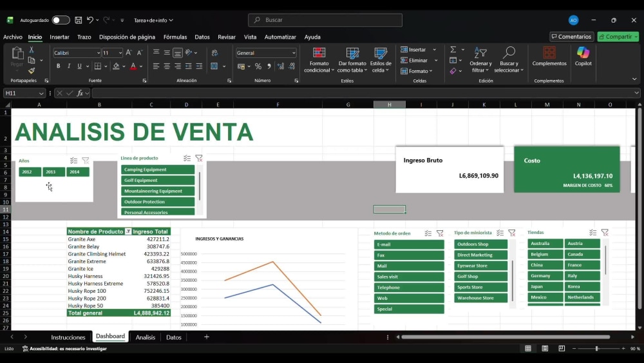Toggle underline formatting
Screen dimensions: 644x363
[x=79, y=66]
